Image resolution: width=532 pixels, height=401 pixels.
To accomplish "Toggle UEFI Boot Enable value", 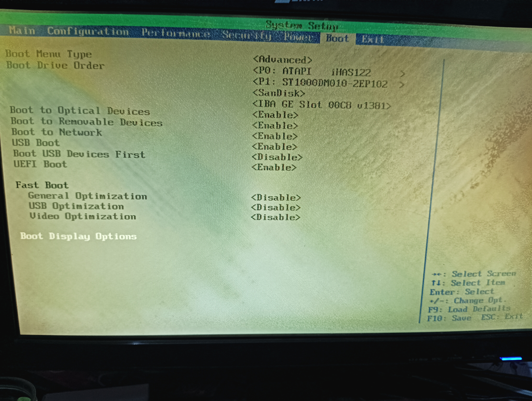I will (x=274, y=167).
